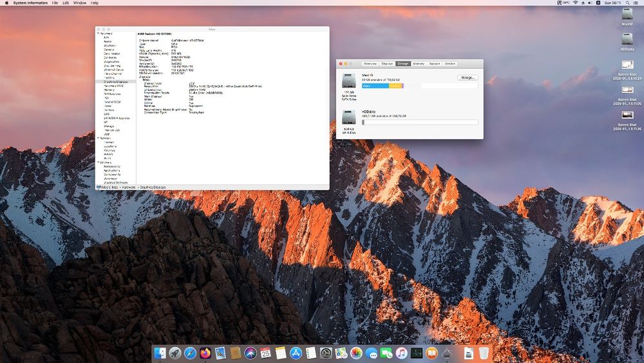The image size is (644, 363).
Task: Open Finder from the Dock
Action: 160,353
